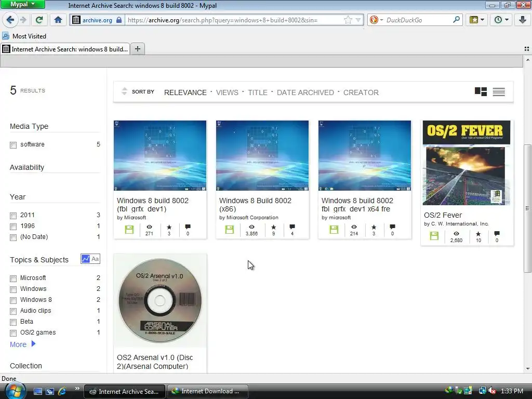Click Show Desktop icon in Quick Launch
Screen dimensions: 532x399
tap(37, 391)
